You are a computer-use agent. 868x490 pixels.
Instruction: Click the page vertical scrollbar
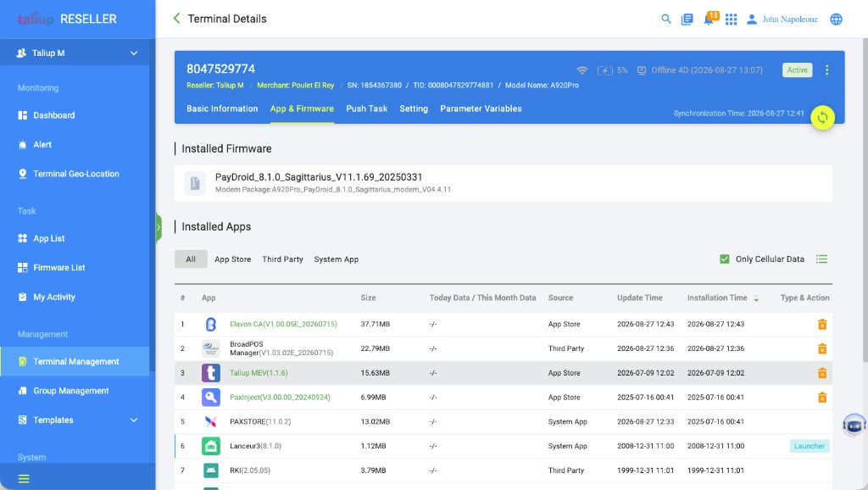point(865,199)
